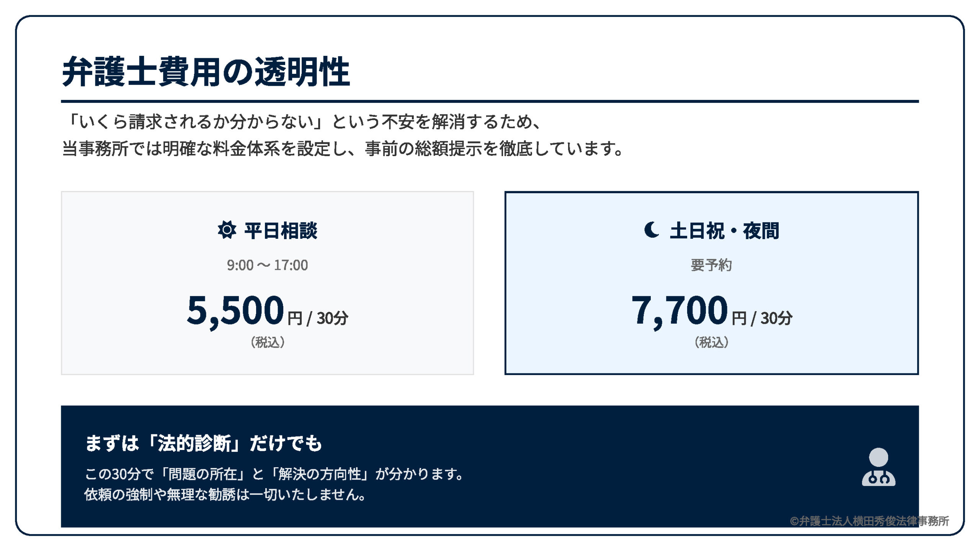Click the line starting この30分で「問題の所在」
This screenshot has height=551, width=980.
(x=274, y=474)
